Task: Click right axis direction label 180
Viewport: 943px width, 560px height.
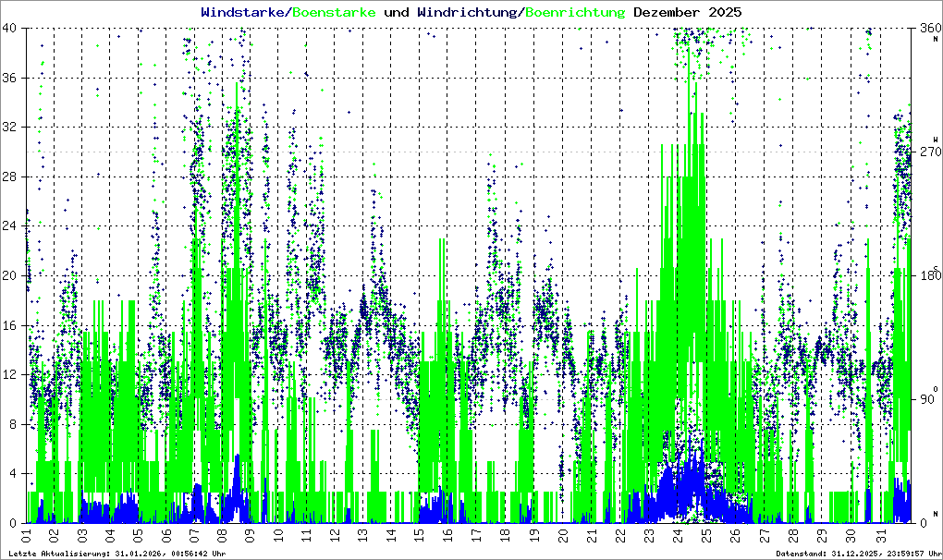Action: click(x=930, y=275)
